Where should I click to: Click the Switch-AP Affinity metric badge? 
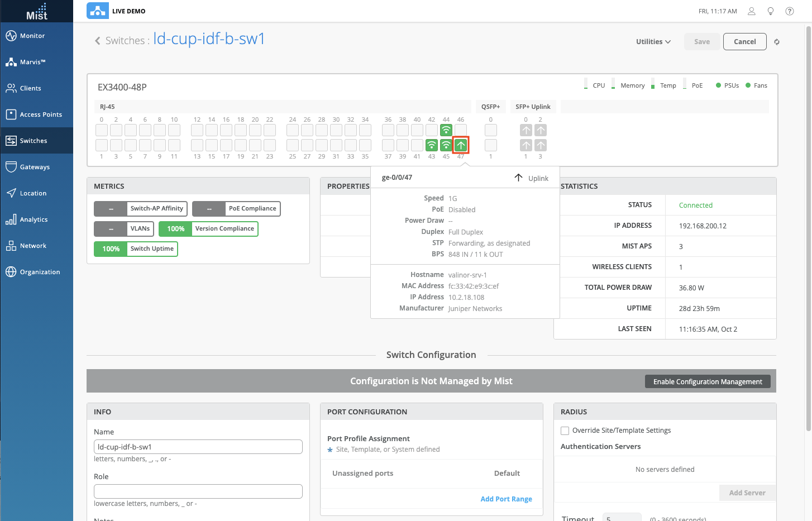pyautogui.click(x=140, y=209)
